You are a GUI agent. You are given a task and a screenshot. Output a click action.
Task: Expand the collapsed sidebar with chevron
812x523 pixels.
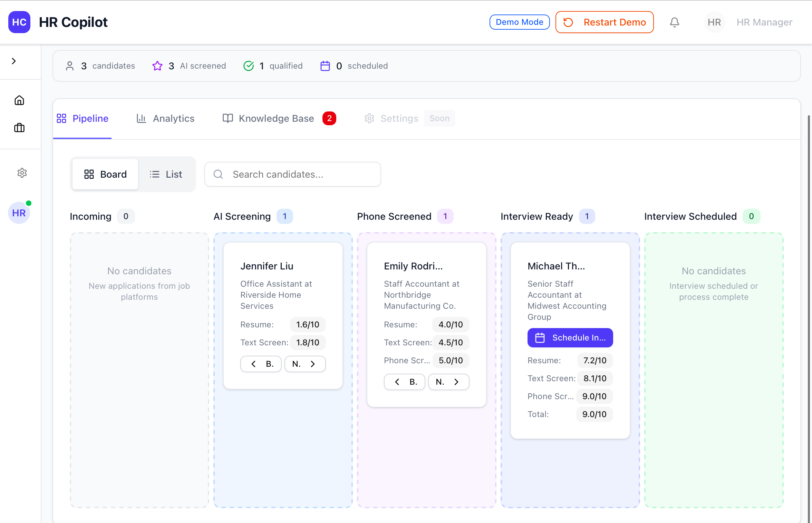tap(14, 61)
